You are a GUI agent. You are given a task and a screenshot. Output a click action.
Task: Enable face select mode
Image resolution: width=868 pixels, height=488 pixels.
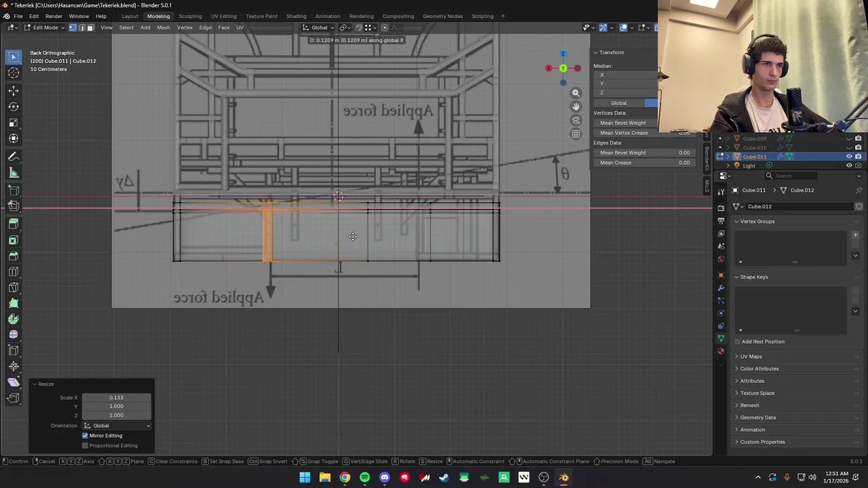click(90, 28)
